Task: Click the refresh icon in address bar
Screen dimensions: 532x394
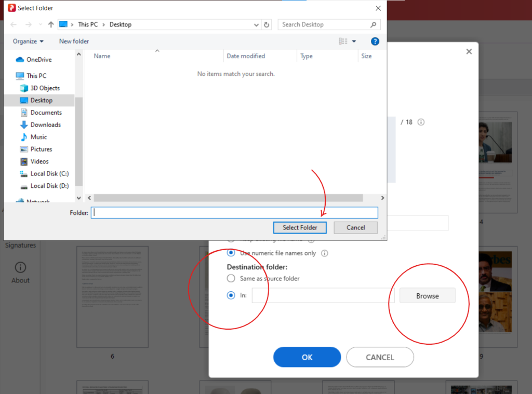Action: pos(267,24)
